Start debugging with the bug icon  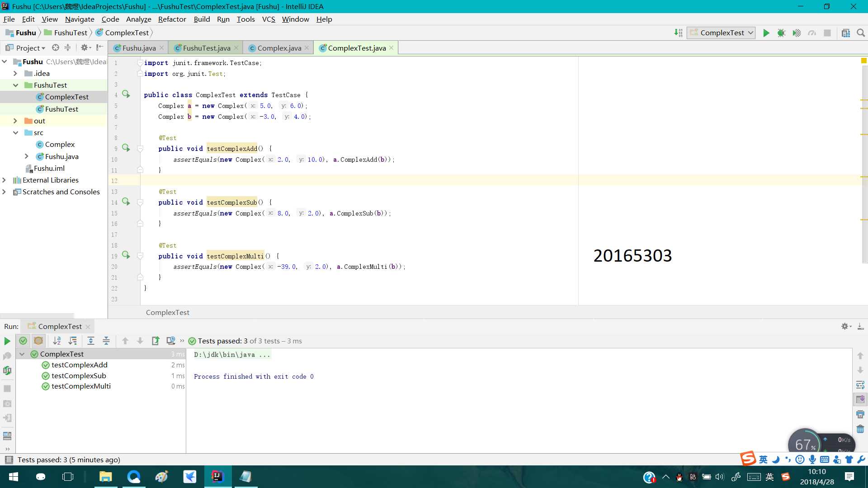pos(781,33)
